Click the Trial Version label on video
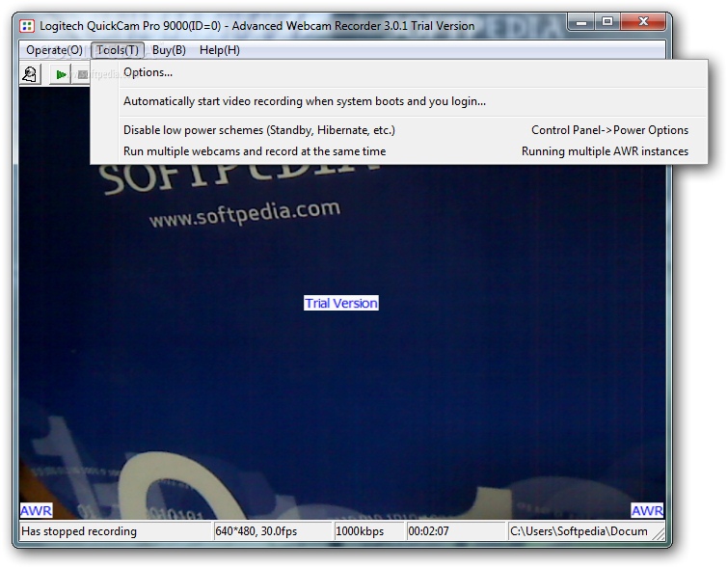This screenshot has height=568, width=728. pyautogui.click(x=341, y=303)
